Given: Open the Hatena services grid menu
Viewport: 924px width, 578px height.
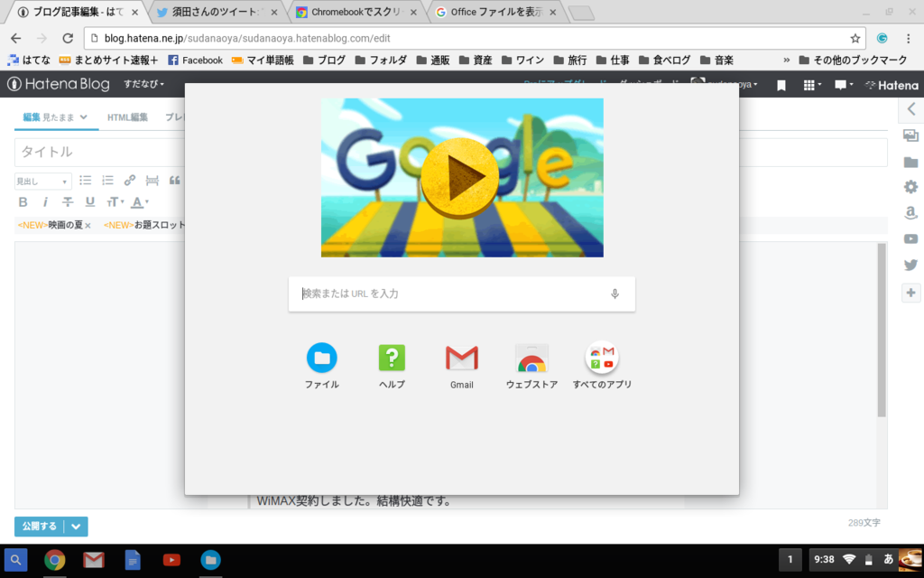Looking at the screenshot, I should point(812,86).
